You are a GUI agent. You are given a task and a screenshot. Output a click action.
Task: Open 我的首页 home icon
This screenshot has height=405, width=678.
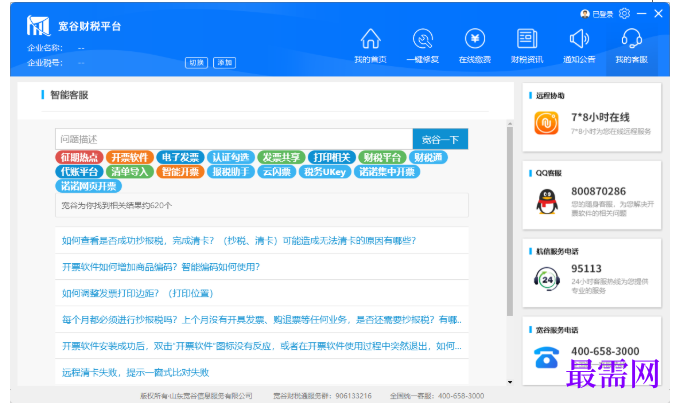pyautogui.click(x=371, y=38)
